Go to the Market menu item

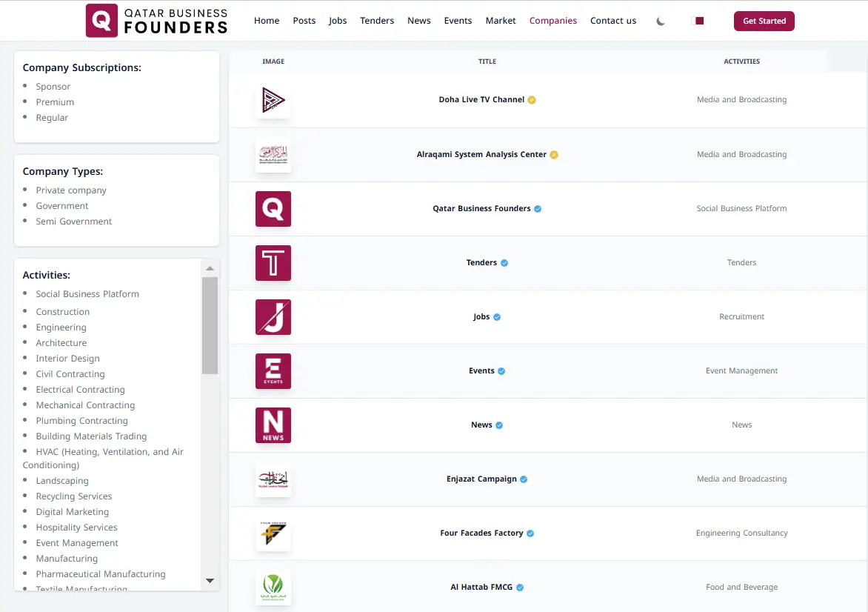(501, 21)
